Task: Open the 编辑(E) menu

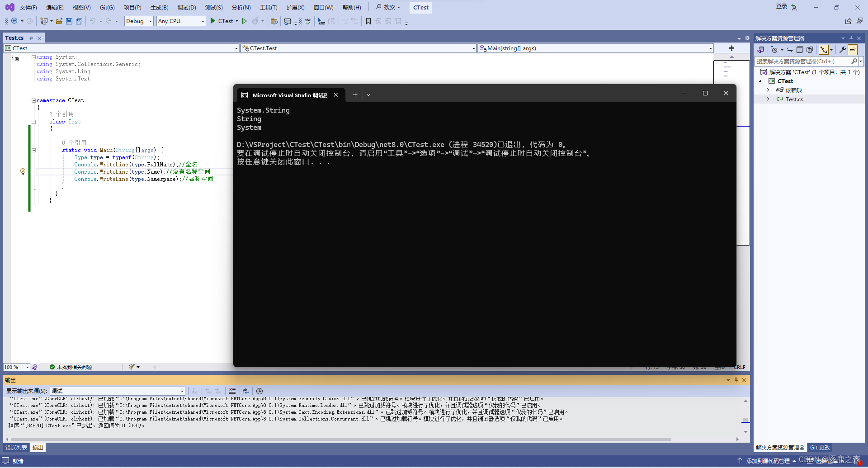Action: click(x=55, y=8)
